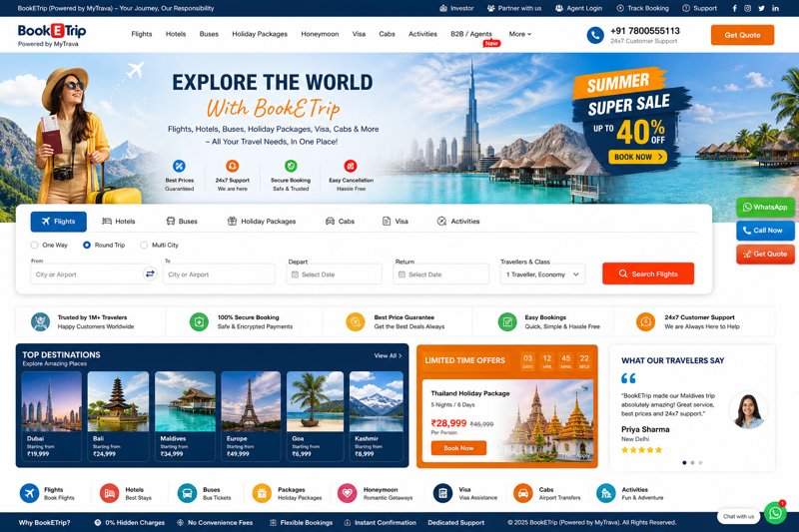The height and width of the screenshot is (532, 799).
Task: Click the Flights round icon in the category row
Action: pyautogui.click(x=30, y=493)
